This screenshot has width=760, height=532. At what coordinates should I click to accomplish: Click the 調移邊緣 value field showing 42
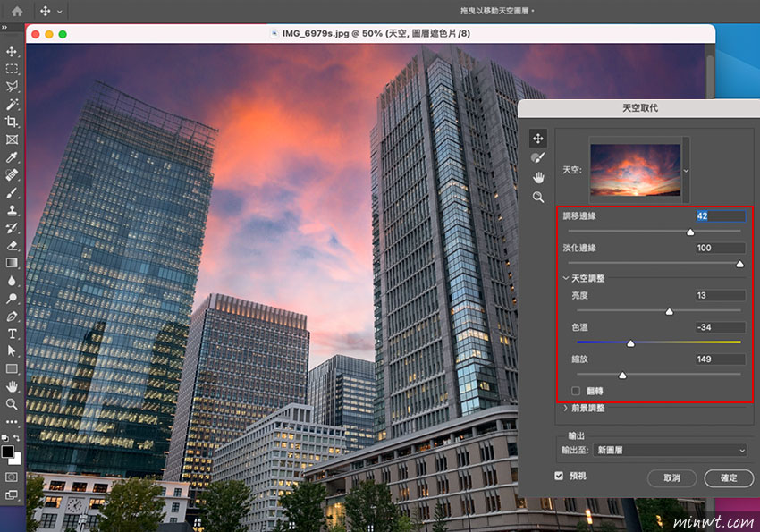coord(721,216)
